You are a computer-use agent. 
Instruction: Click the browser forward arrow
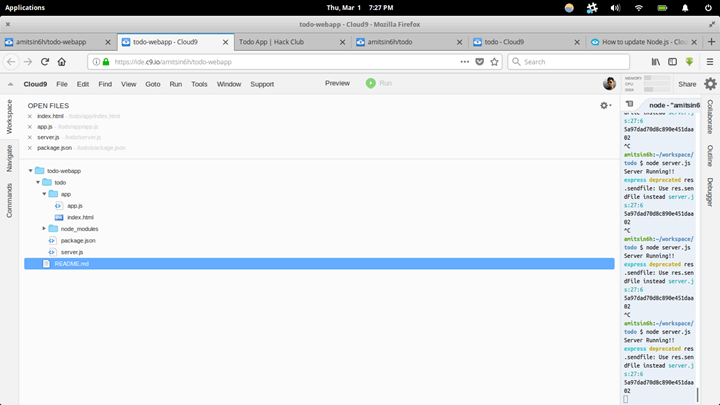tap(28, 62)
